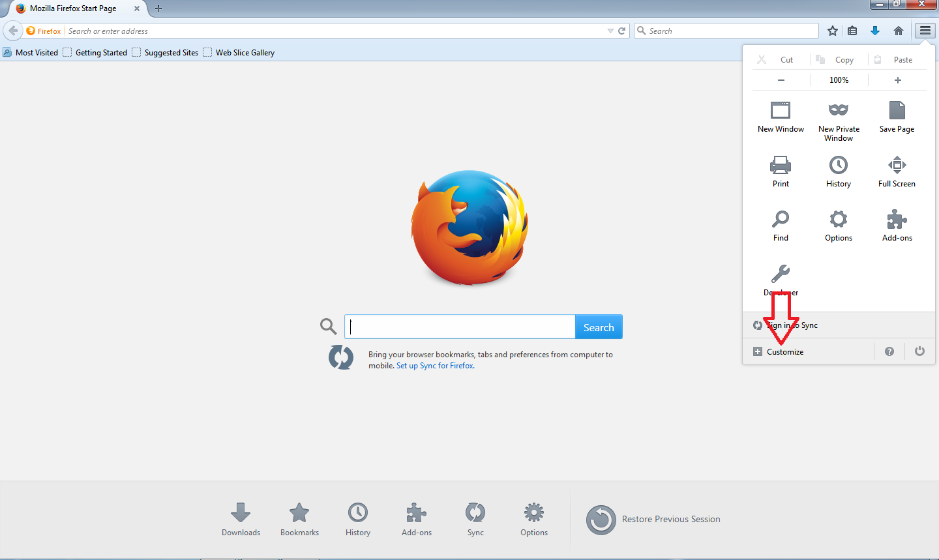Open History clock on start page

[x=358, y=520]
